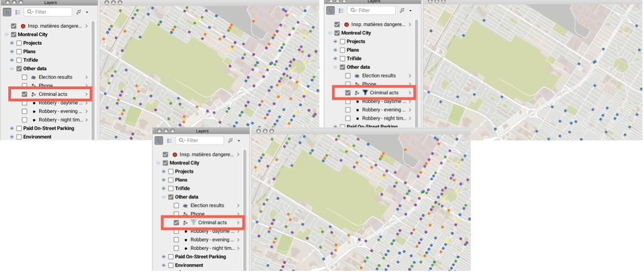
Task: Select tree view icon in top-left Layers panel
Action: point(7,12)
